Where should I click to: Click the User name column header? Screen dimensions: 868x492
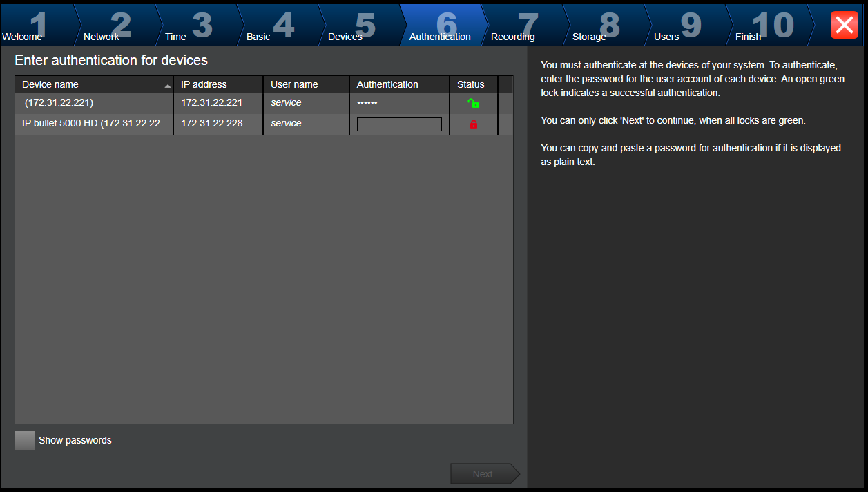click(x=307, y=84)
